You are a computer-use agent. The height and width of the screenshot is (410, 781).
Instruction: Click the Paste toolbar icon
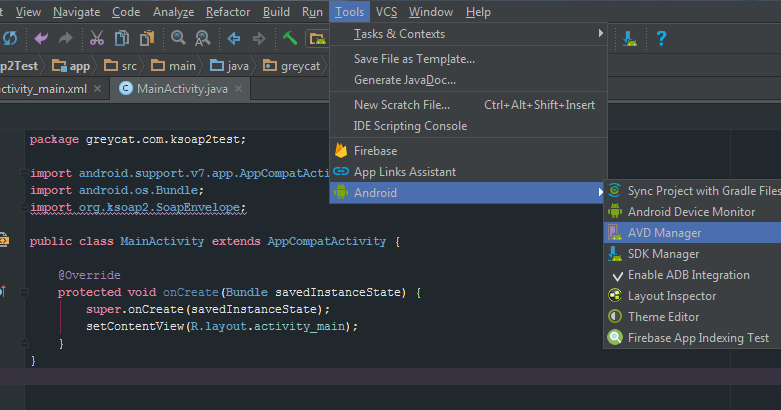pos(147,38)
